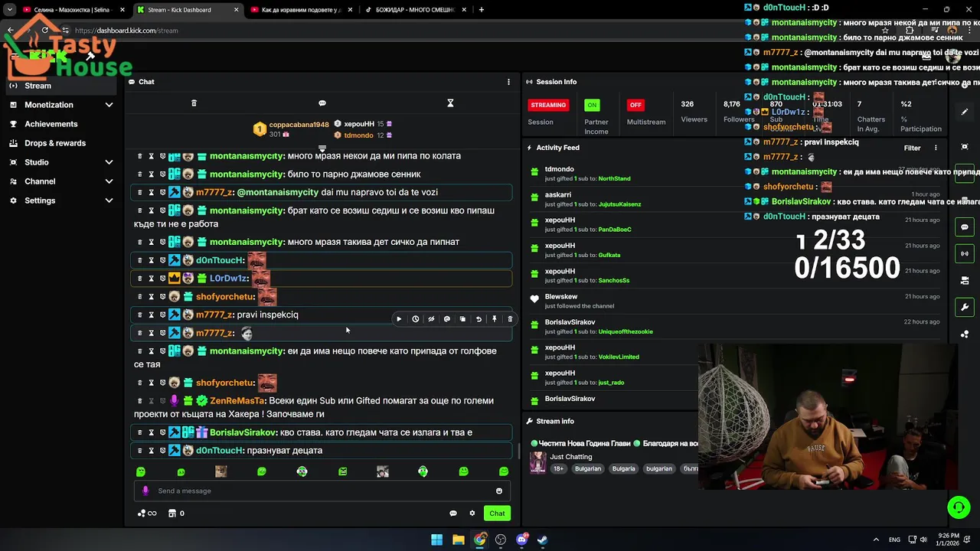This screenshot has width=980, height=551.
Task: Click the wrench icon on right rail
Action: click(x=965, y=308)
